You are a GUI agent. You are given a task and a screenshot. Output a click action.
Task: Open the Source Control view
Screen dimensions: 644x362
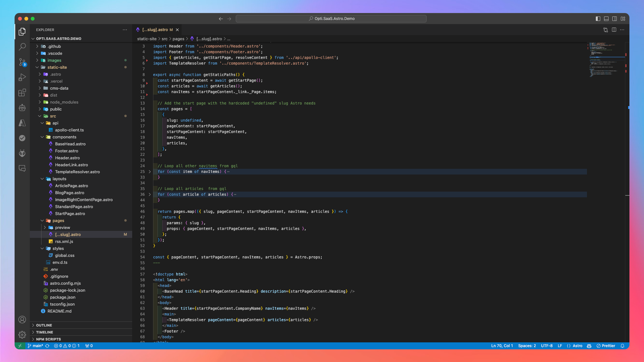pos(22,62)
